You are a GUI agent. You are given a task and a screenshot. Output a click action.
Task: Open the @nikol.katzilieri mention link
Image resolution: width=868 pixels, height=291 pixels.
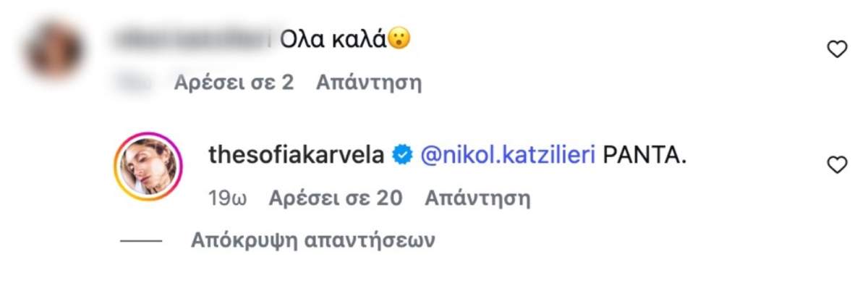pos(503,155)
